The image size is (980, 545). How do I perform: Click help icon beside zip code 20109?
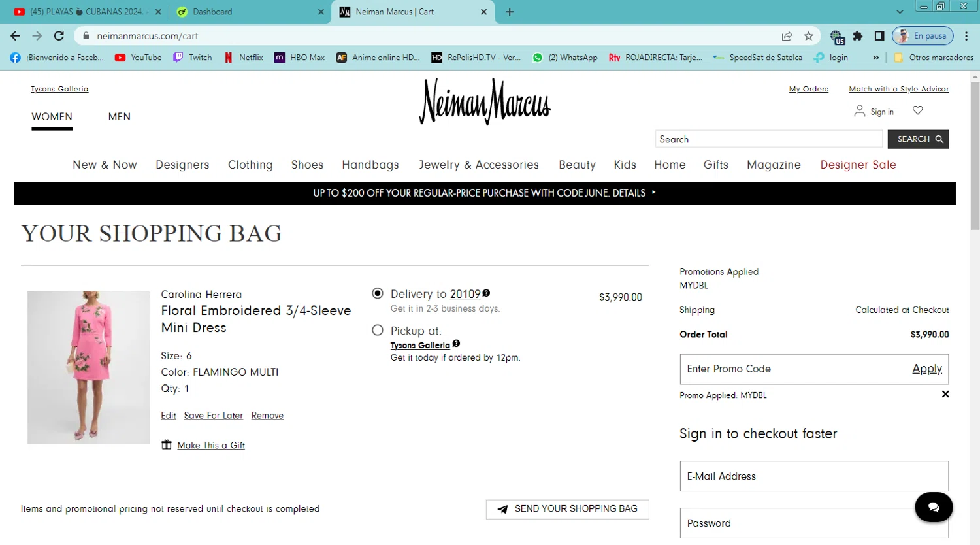(x=486, y=293)
